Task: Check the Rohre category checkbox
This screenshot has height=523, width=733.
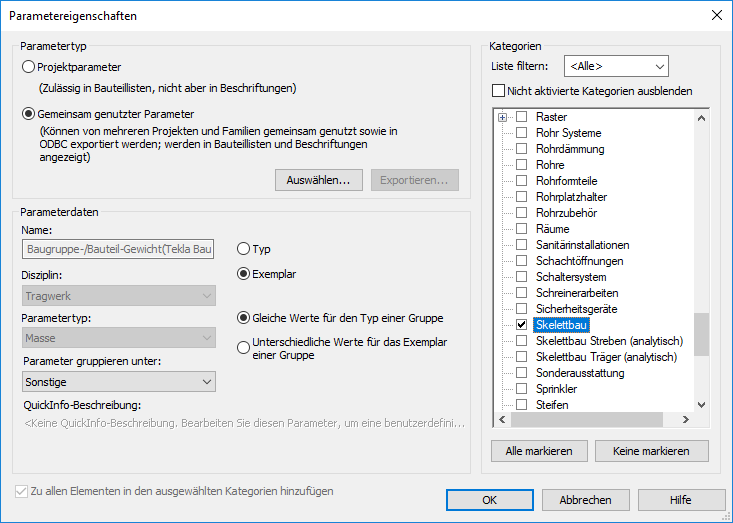Action: coord(521,165)
